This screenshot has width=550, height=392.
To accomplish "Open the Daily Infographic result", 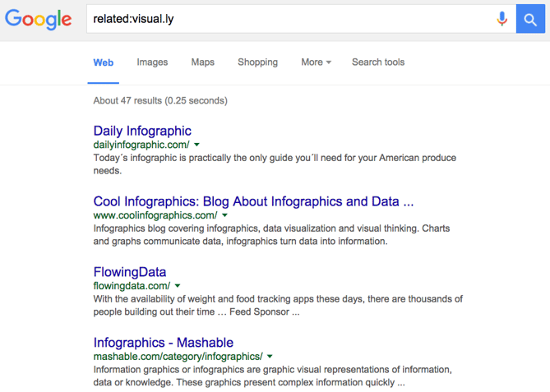I will click(x=142, y=131).
